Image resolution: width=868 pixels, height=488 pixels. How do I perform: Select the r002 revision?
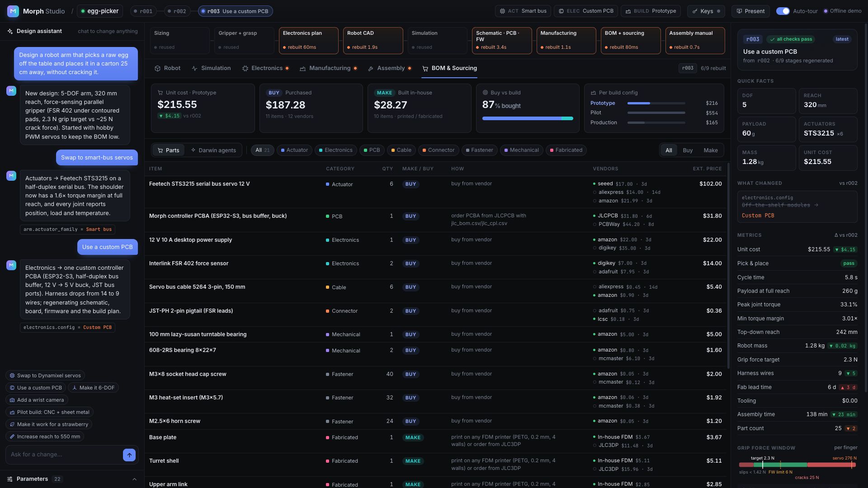pos(176,11)
